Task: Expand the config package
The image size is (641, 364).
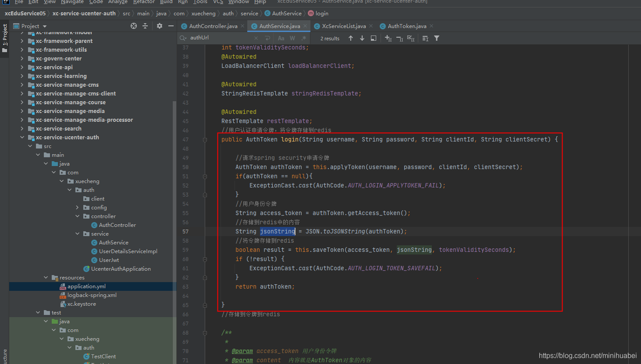Action: click(77, 208)
